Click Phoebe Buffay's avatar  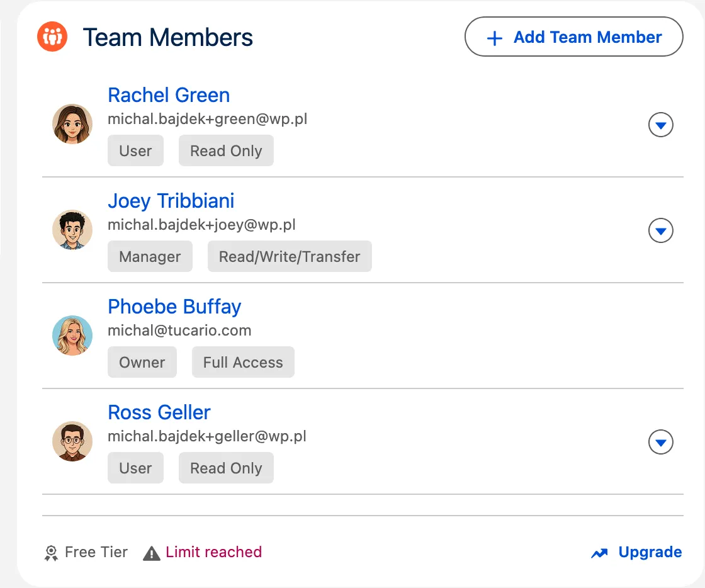(x=72, y=336)
